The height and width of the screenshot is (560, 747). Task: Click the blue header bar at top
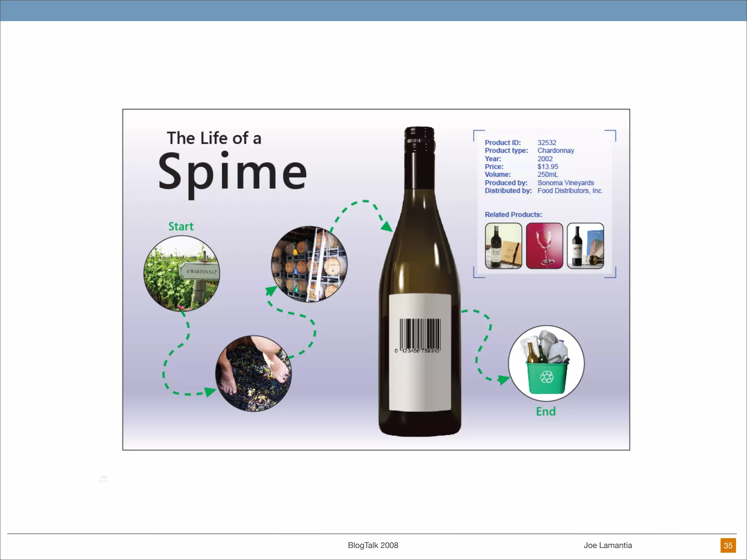[x=373, y=11]
